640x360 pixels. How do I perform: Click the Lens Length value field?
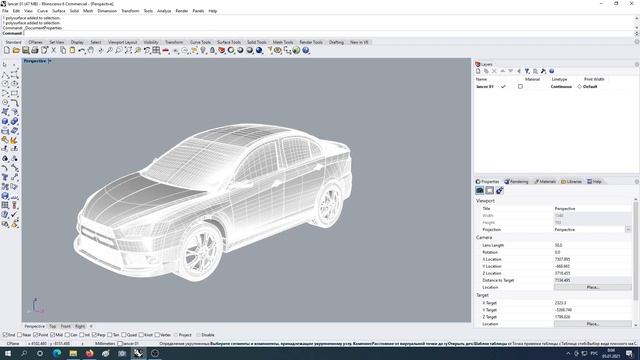click(592, 245)
